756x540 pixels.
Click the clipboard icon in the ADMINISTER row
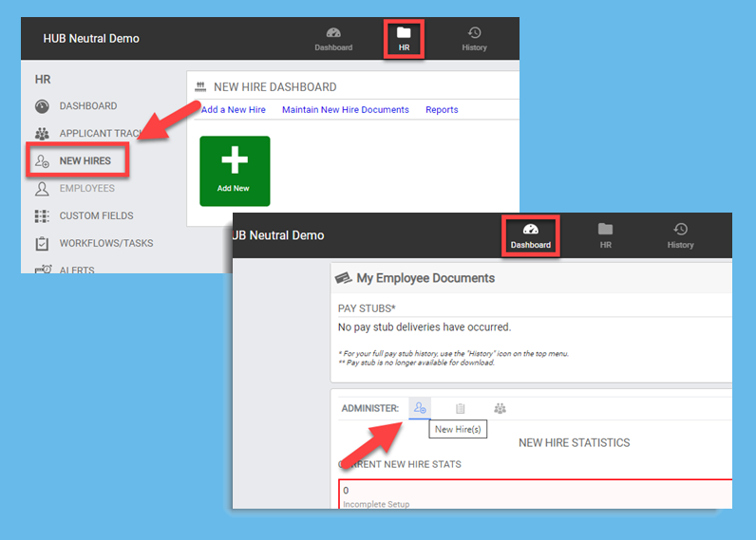tap(460, 408)
